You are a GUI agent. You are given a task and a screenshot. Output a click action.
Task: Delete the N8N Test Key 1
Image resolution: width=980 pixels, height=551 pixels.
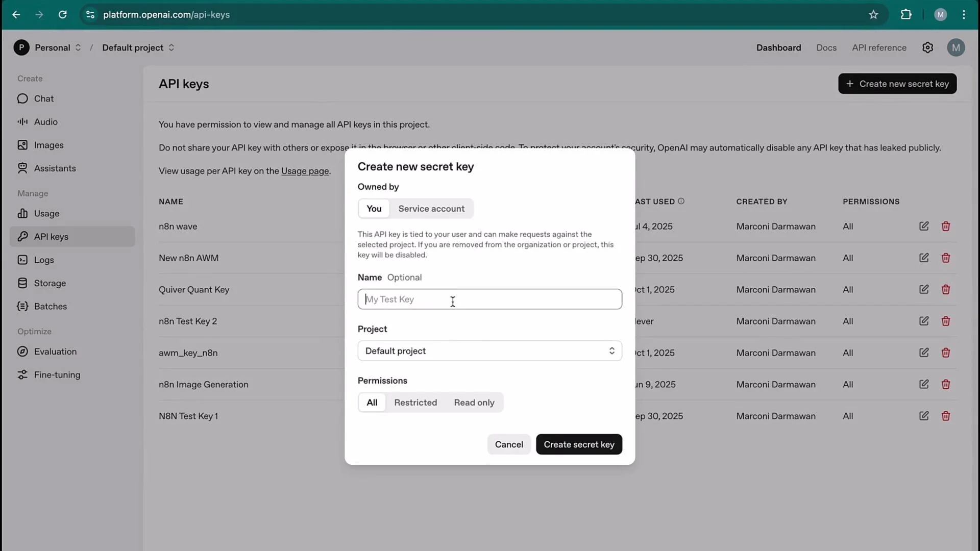(x=946, y=416)
